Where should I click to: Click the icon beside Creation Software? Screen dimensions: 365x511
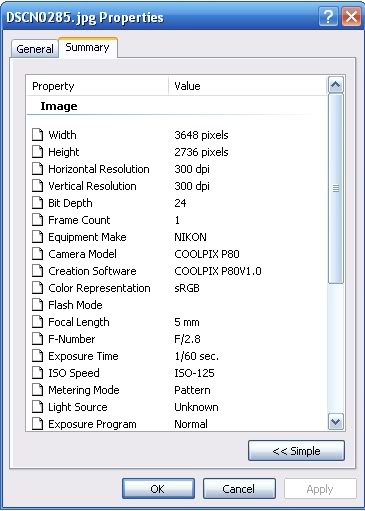(38, 271)
